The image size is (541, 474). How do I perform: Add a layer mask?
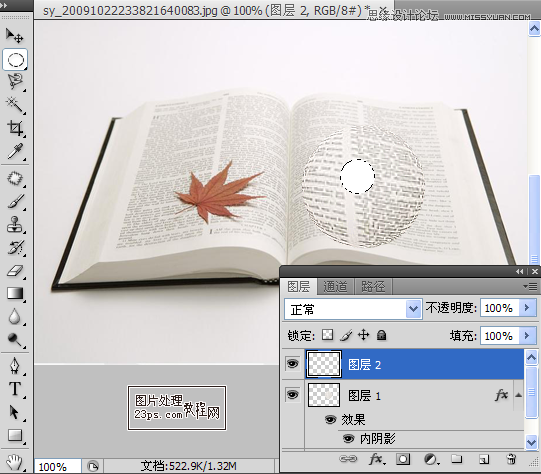coord(403,459)
